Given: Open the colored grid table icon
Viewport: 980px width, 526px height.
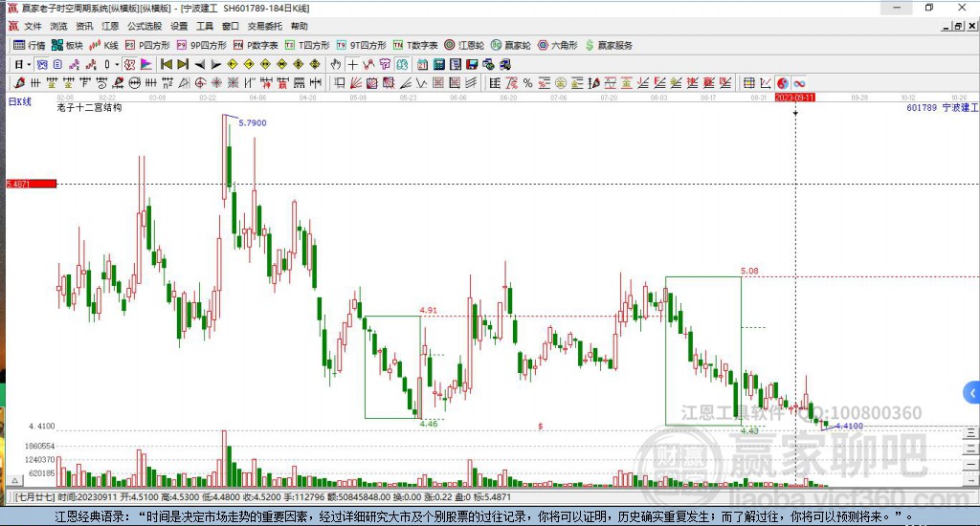Looking at the screenshot, I should click(x=748, y=82).
